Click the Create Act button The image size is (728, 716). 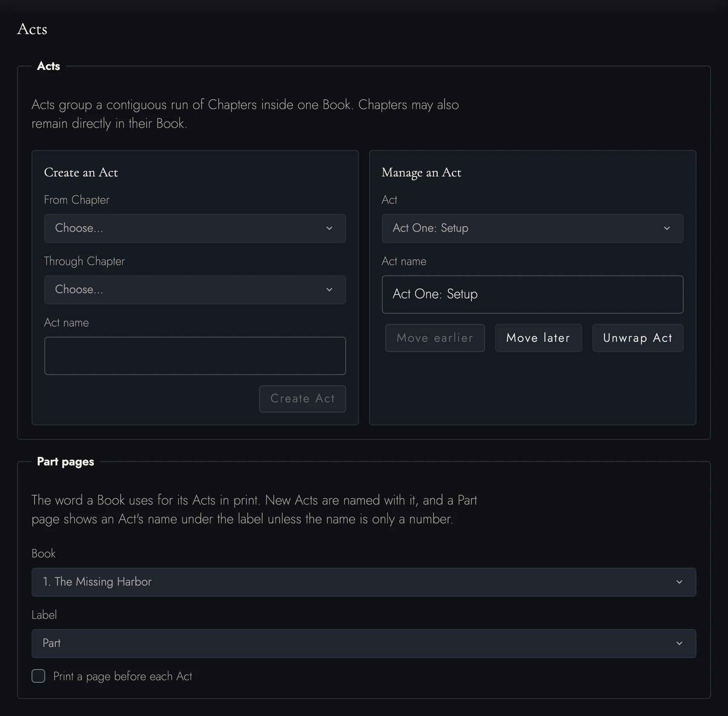[302, 399]
